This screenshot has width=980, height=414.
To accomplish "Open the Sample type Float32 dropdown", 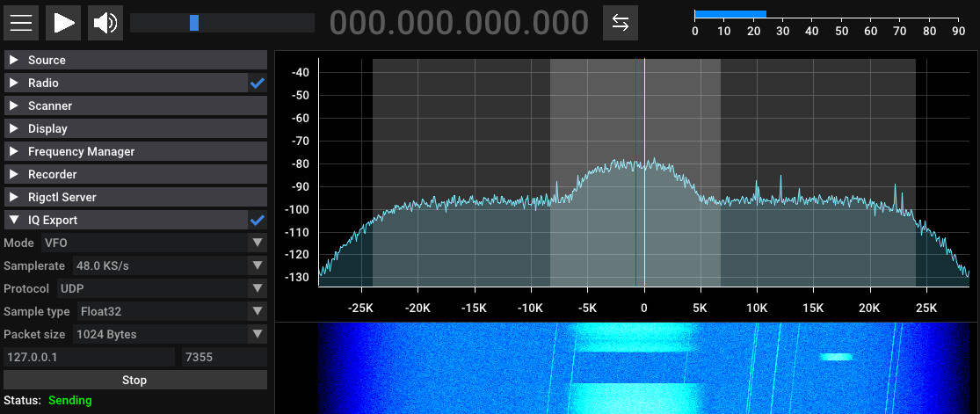I will 171,311.
